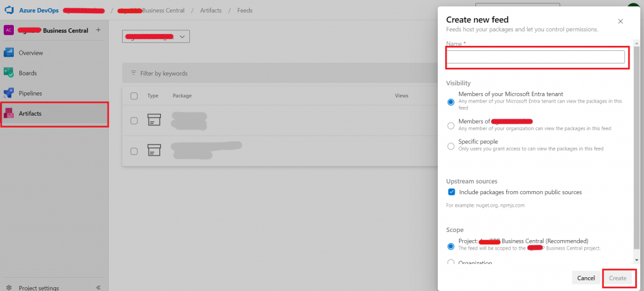
Task: Click the Artifacts breadcrumb
Action: click(211, 10)
